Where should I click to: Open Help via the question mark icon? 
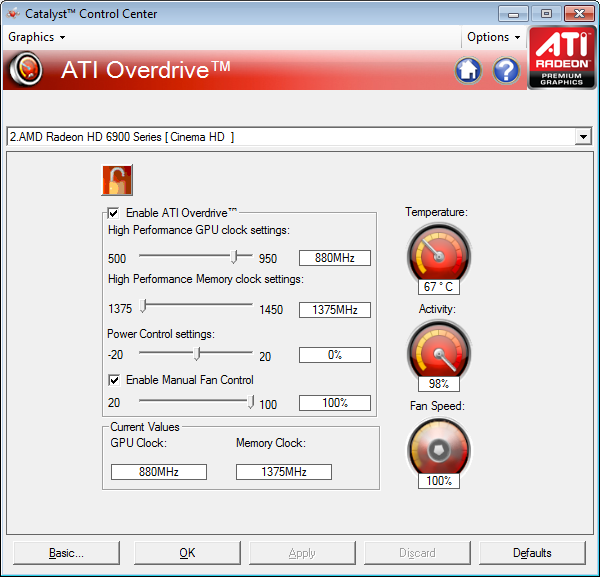pyautogui.click(x=506, y=70)
